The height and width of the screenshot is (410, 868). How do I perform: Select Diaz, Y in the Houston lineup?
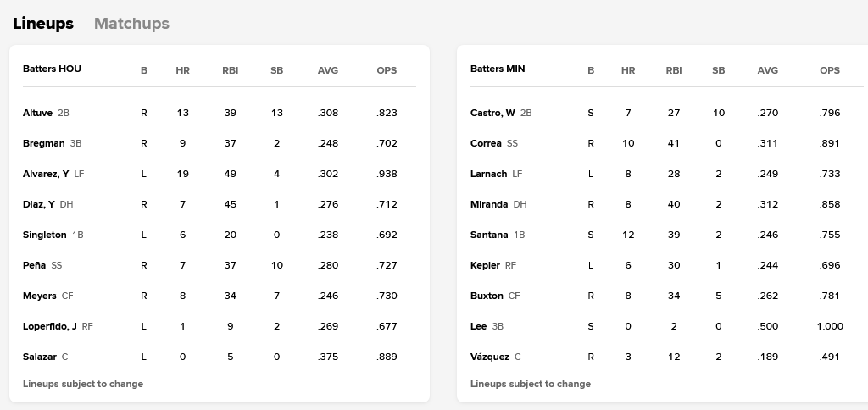pos(38,204)
